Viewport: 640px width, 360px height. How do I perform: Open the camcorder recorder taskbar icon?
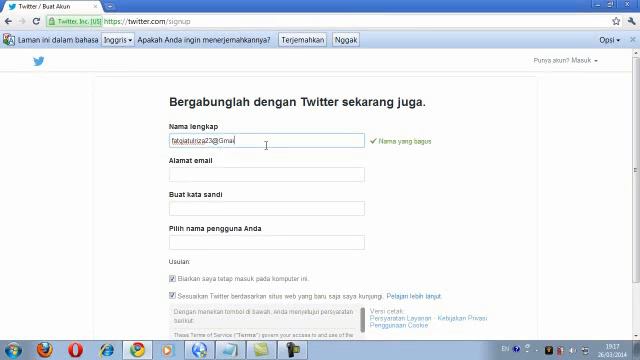292,350
